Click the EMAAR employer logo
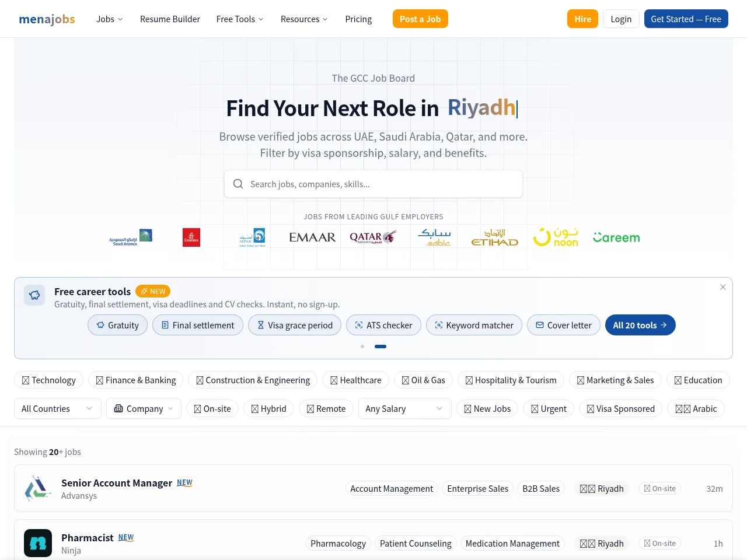 [313, 237]
